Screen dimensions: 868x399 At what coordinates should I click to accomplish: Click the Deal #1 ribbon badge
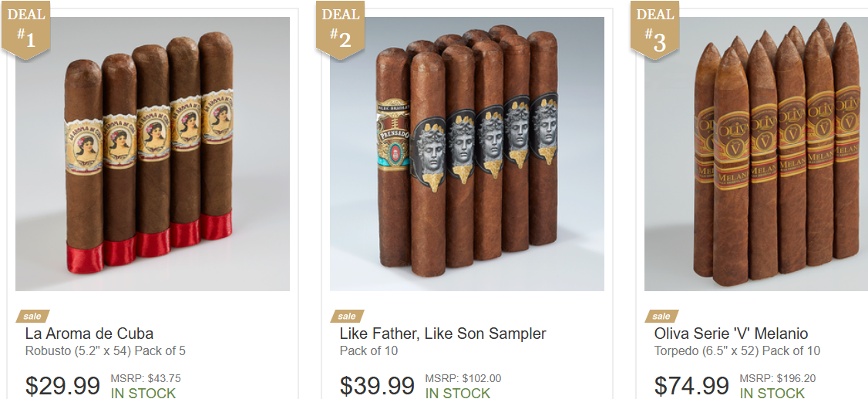click(x=26, y=29)
